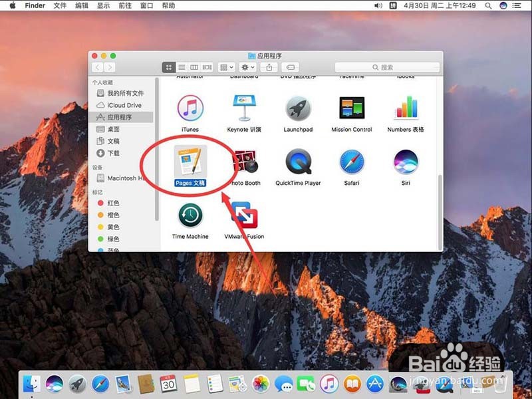532x399 pixels.
Task: Open Finder from the Dock
Action: pos(31,384)
